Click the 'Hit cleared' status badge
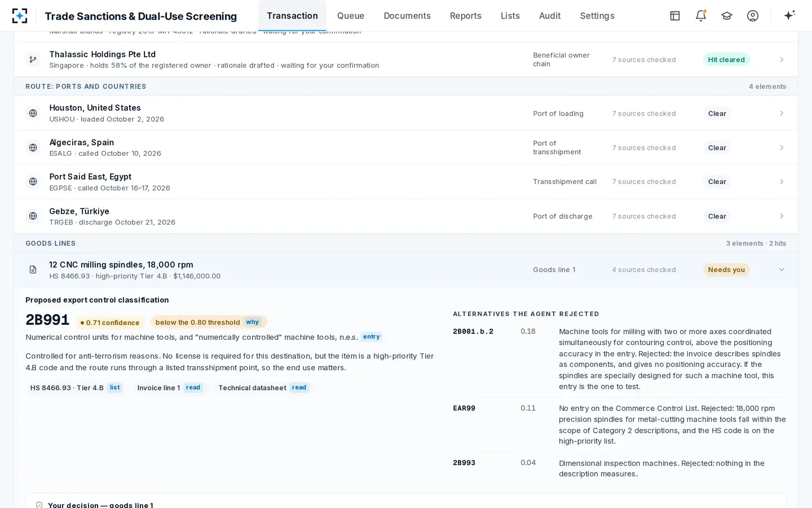Screen dimensions: 812x508 pos(726,59)
